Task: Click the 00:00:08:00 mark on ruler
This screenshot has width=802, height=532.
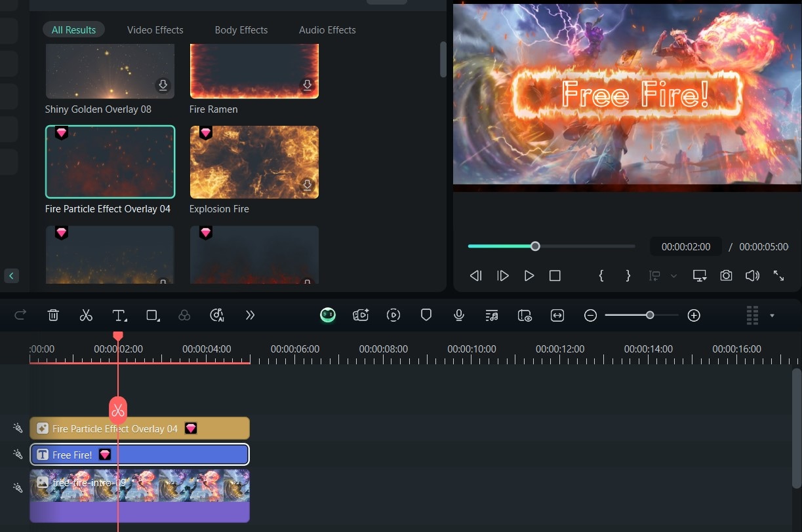Action: [384, 349]
